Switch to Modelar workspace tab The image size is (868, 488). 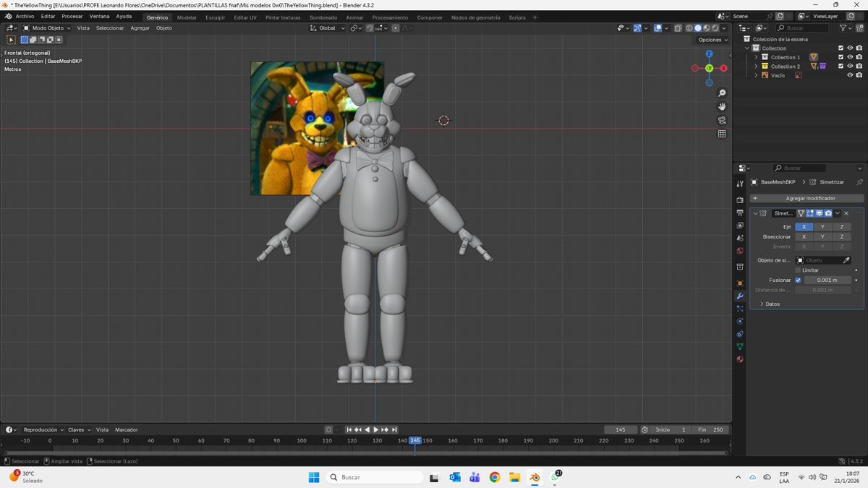pyautogui.click(x=187, y=17)
